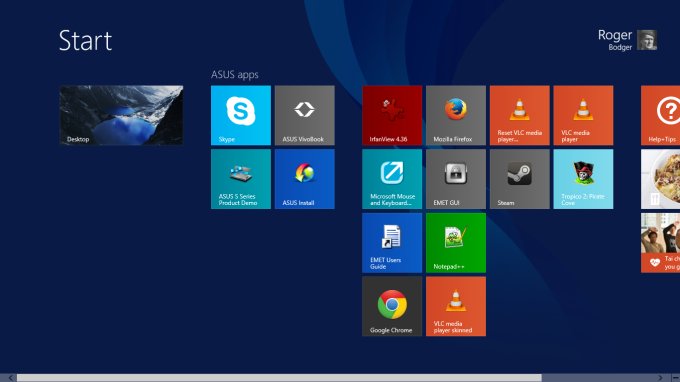Screen dimensions: 680x382
Task: Click the Roger user name text
Action: tap(615, 35)
